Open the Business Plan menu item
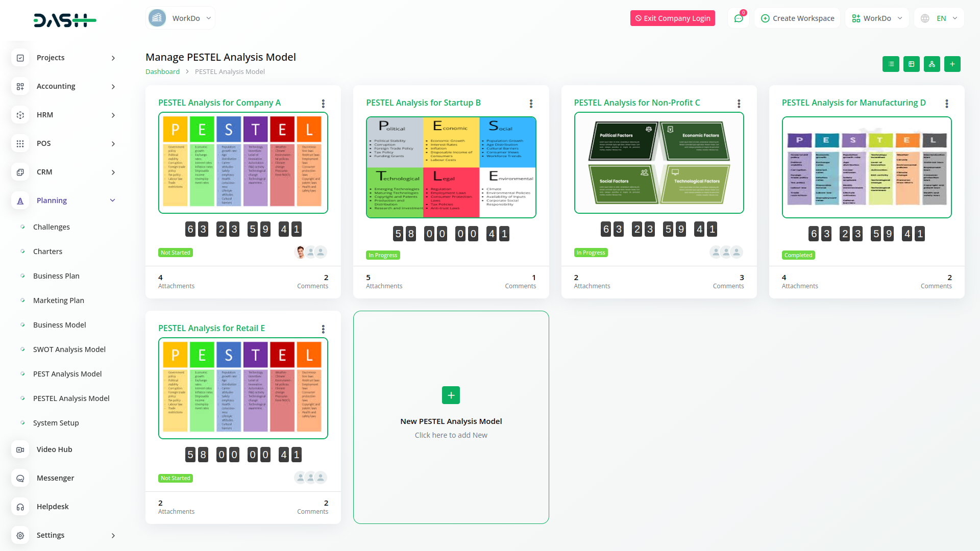The image size is (980, 551). [56, 276]
